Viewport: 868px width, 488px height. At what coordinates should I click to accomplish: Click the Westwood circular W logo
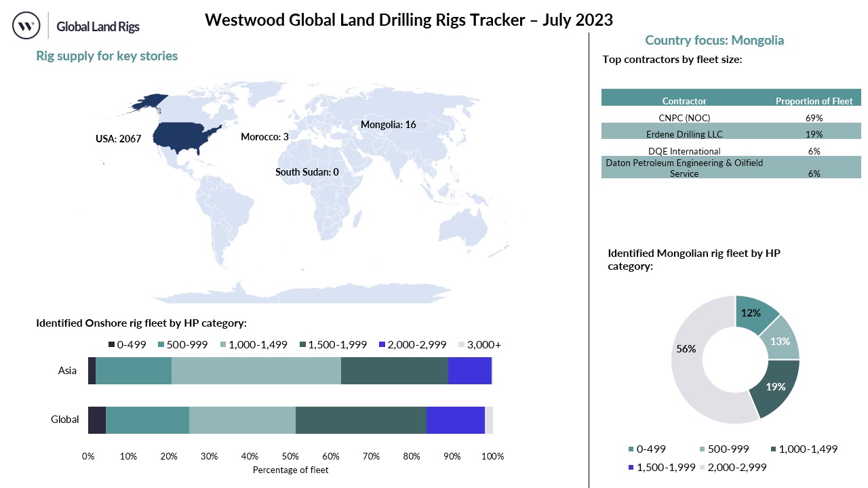click(x=26, y=26)
